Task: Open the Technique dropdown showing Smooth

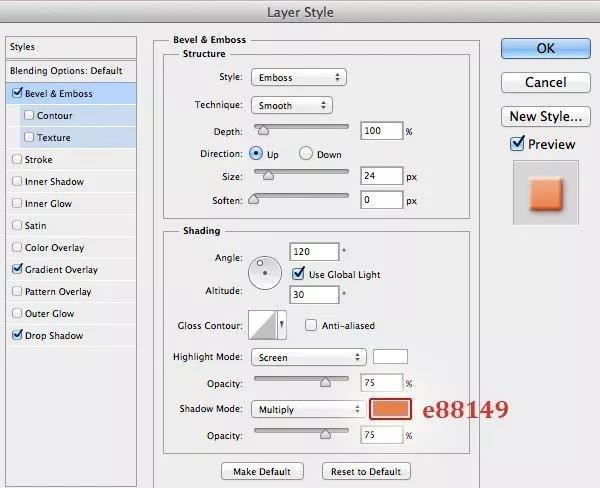Action: coord(292,105)
